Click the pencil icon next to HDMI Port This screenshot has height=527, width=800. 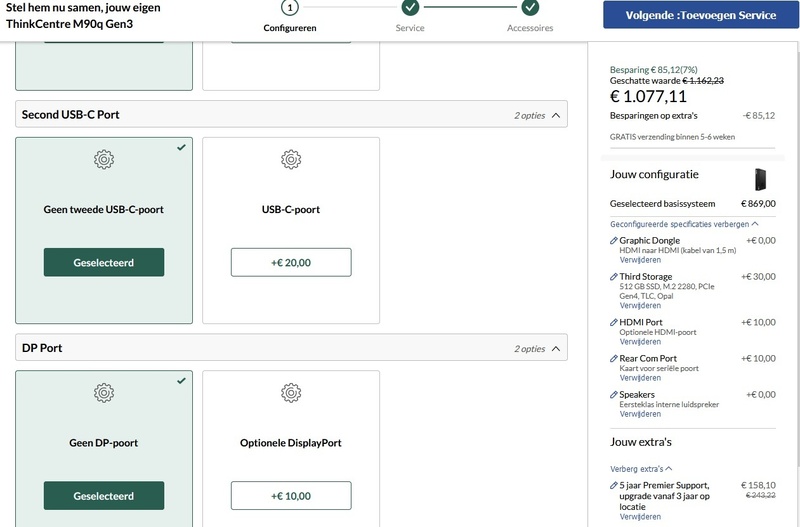click(x=614, y=323)
